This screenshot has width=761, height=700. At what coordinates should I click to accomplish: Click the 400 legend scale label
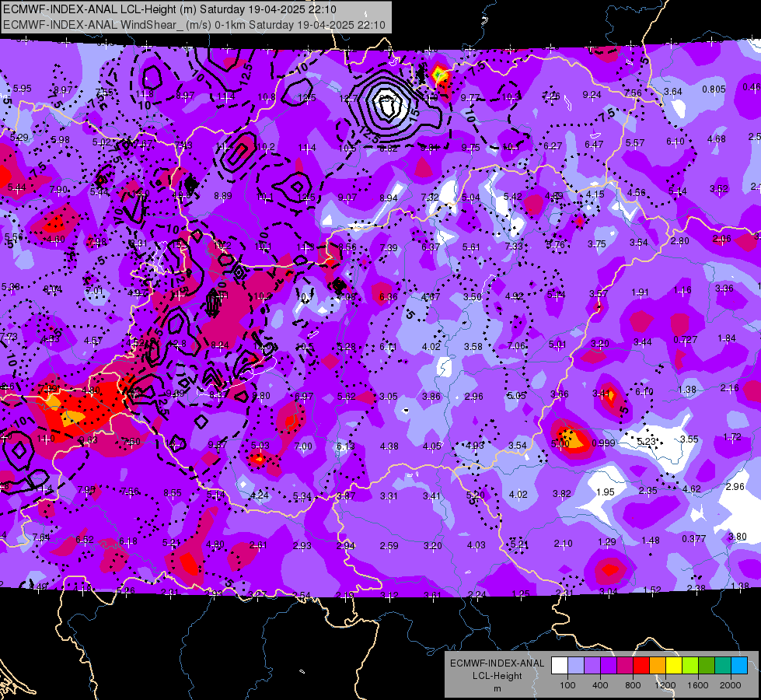click(600, 685)
